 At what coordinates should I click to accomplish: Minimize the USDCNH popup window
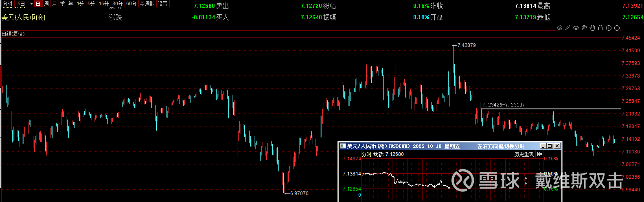pyautogui.click(x=543, y=146)
